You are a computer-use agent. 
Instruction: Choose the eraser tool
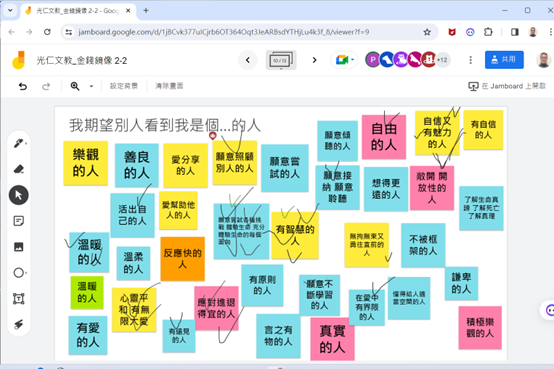pyautogui.click(x=19, y=169)
